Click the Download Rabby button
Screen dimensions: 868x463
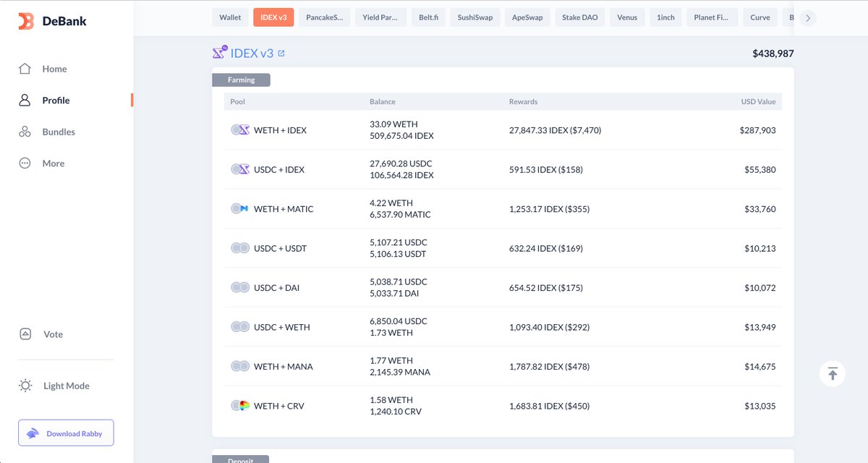66,433
